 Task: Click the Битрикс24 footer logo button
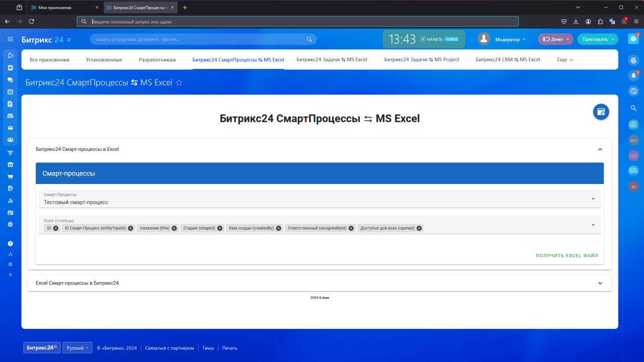click(42, 348)
